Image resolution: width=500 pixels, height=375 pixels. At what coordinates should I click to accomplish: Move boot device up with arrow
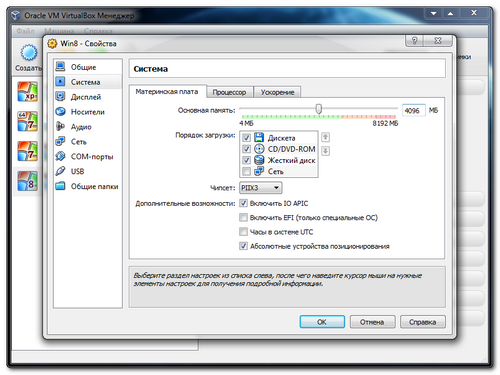[326, 137]
